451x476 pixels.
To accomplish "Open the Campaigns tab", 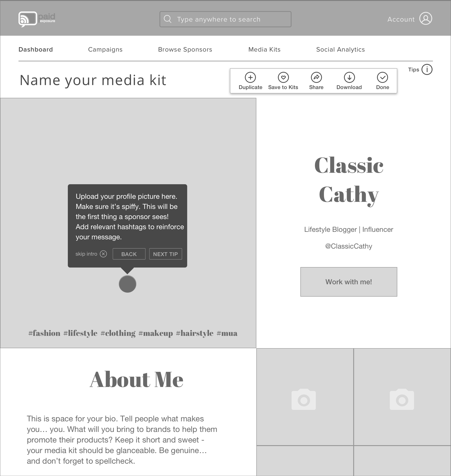I will [x=105, y=50].
